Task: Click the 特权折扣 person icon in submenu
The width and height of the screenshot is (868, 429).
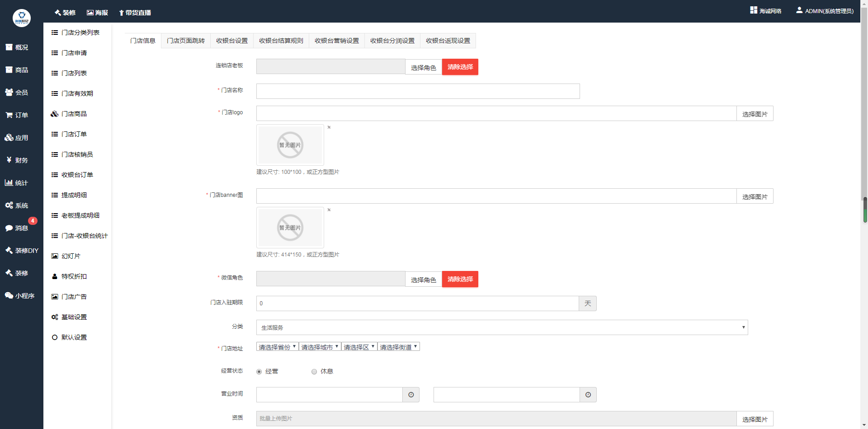Action: click(55, 276)
